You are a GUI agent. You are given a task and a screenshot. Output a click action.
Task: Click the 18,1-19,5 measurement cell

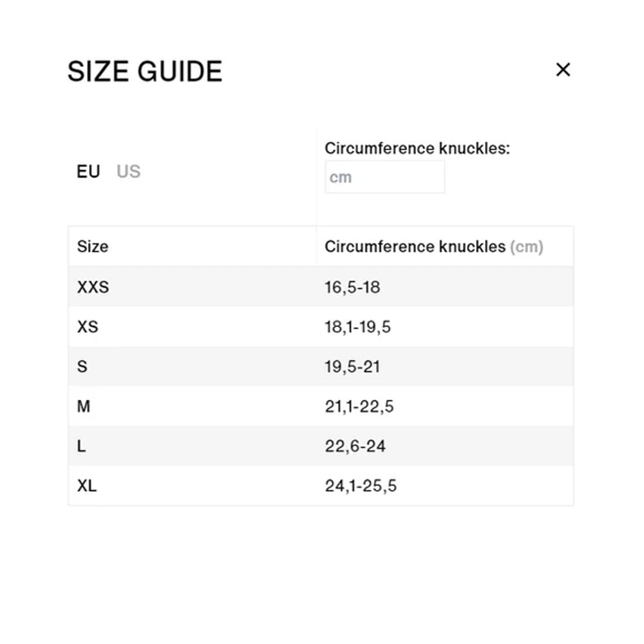(x=357, y=327)
